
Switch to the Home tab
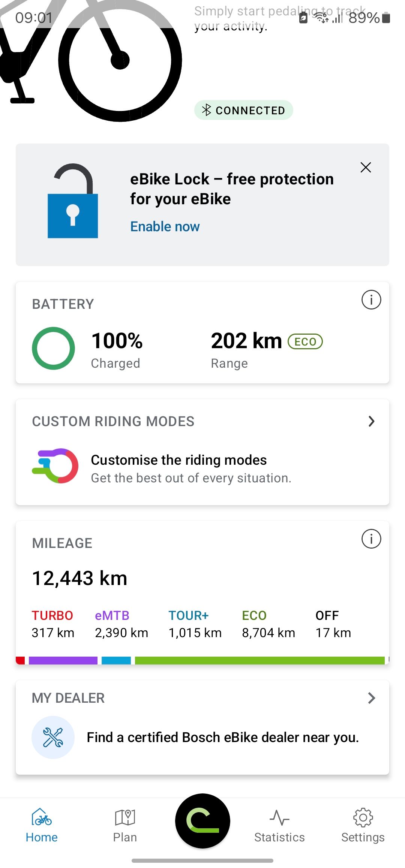[42, 825]
